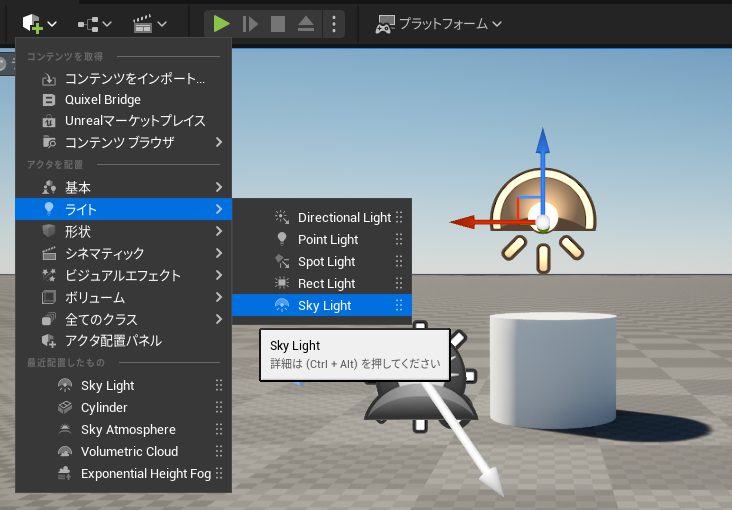Image resolution: width=732 pixels, height=510 pixels.
Task: Click the white cylinder in the viewport
Action: tap(552, 370)
